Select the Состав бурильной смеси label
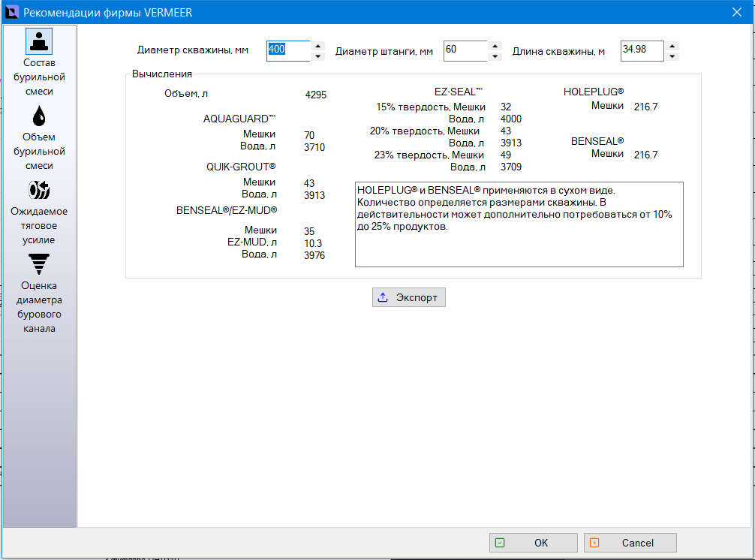 [x=39, y=77]
